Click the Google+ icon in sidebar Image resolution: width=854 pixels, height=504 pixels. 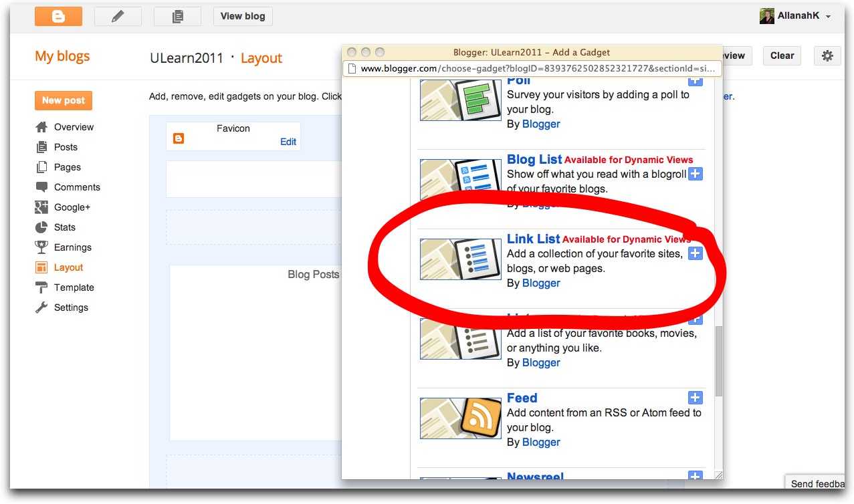(41, 207)
